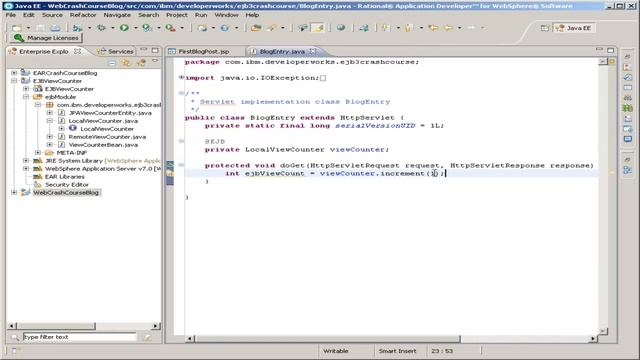Click the Profile run icon
Screen dimensions: 640x360
click(147, 28)
